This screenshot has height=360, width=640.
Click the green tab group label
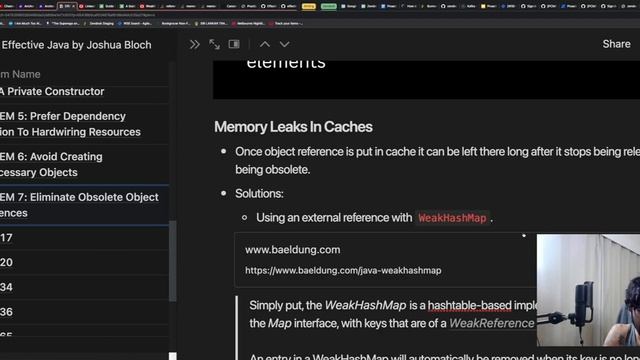329,6
